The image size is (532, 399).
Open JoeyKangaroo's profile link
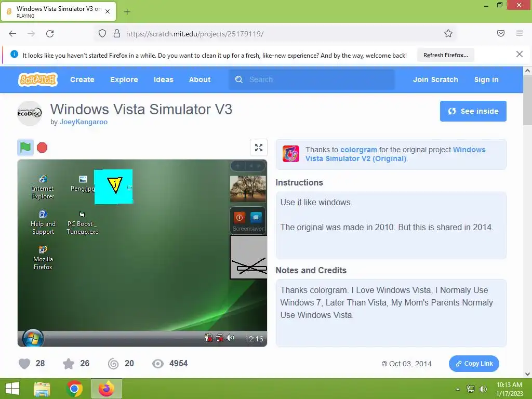[84, 122]
